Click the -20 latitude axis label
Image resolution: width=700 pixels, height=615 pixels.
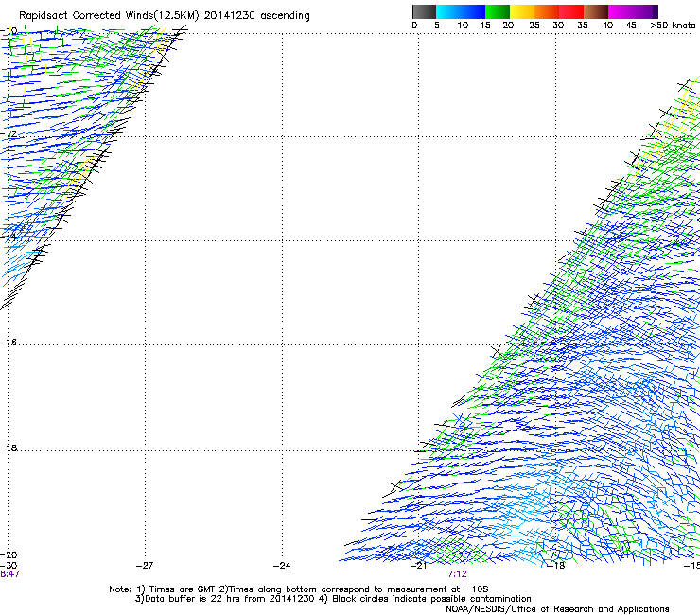point(9,554)
